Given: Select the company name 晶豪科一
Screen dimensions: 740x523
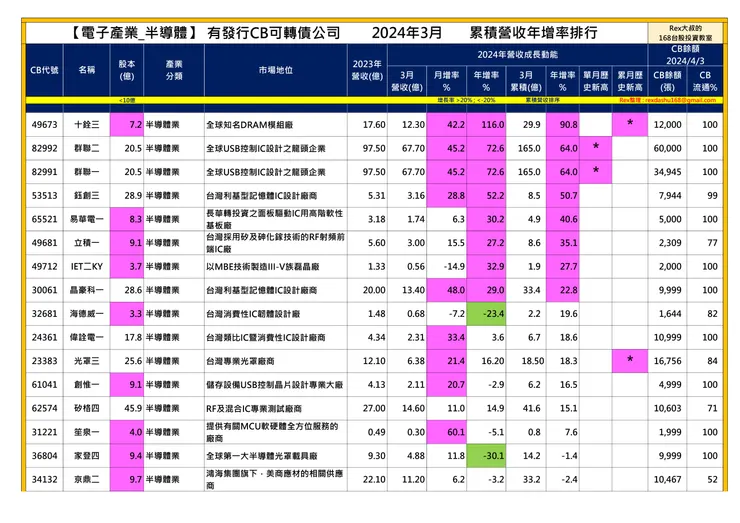Looking at the screenshot, I should coord(87,290).
